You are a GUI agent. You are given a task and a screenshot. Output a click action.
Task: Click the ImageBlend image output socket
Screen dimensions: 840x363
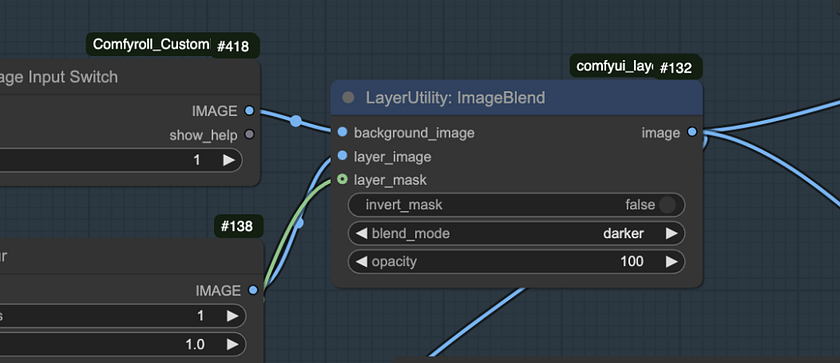(692, 132)
